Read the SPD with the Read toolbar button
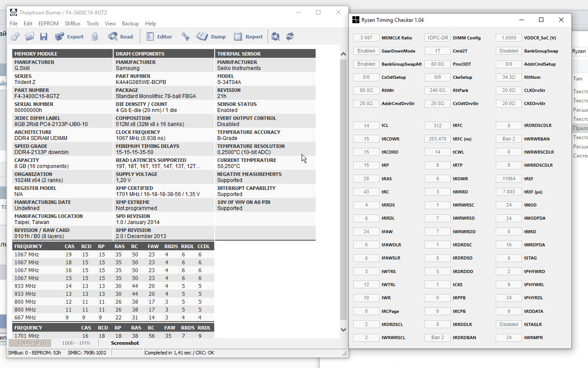Image resolution: width=588 pixels, height=368 pixels. pos(121,37)
